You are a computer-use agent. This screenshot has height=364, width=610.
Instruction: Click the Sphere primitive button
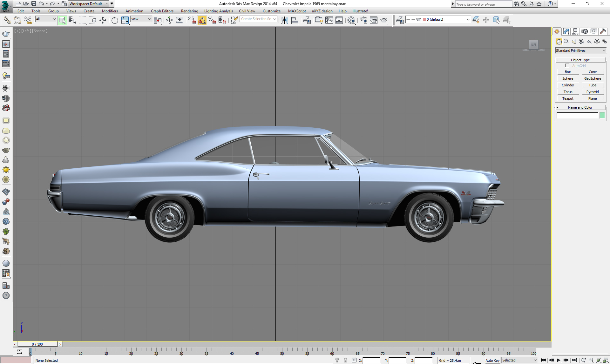point(568,78)
